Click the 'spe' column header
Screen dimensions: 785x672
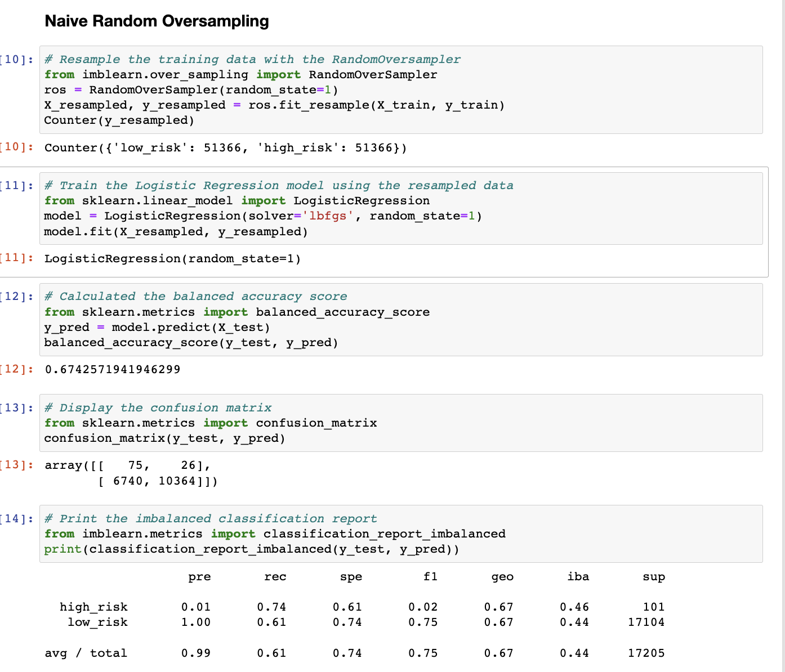point(351,577)
